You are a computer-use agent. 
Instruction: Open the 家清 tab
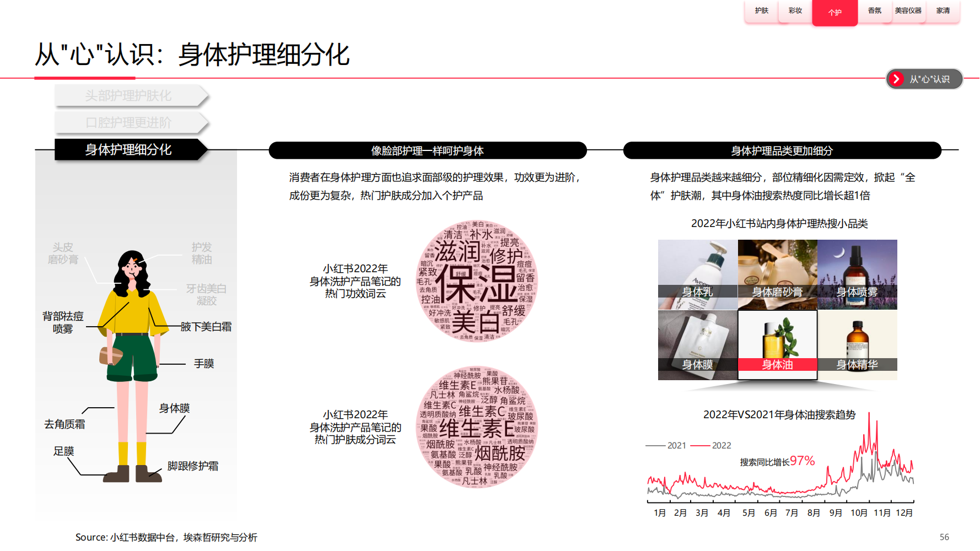[943, 11]
